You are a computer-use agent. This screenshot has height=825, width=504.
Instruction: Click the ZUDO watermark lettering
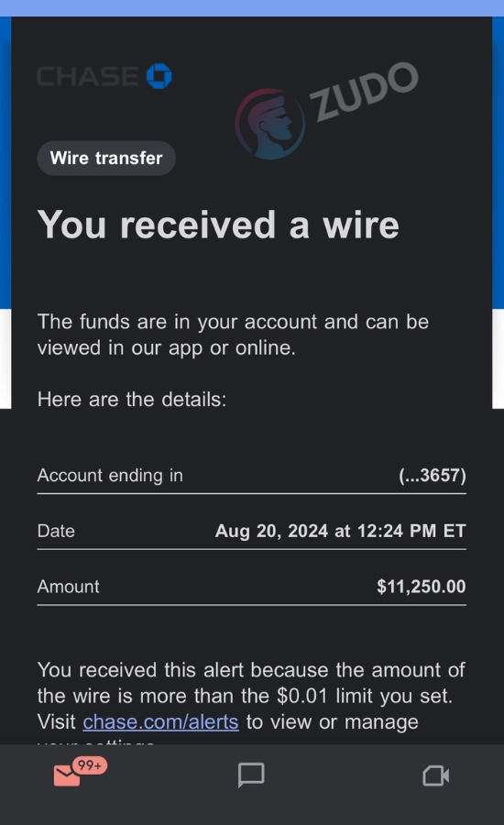(364, 91)
